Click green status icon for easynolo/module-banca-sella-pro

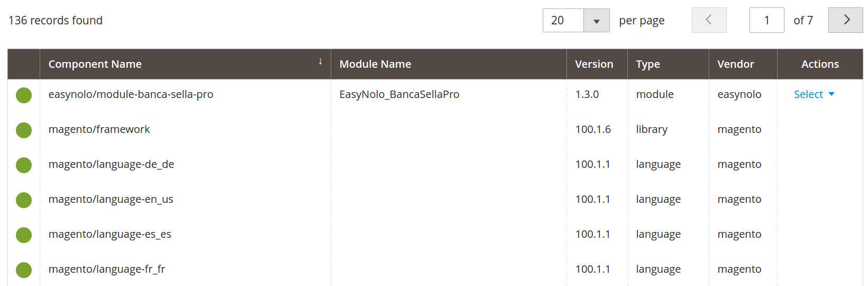pos(24,95)
